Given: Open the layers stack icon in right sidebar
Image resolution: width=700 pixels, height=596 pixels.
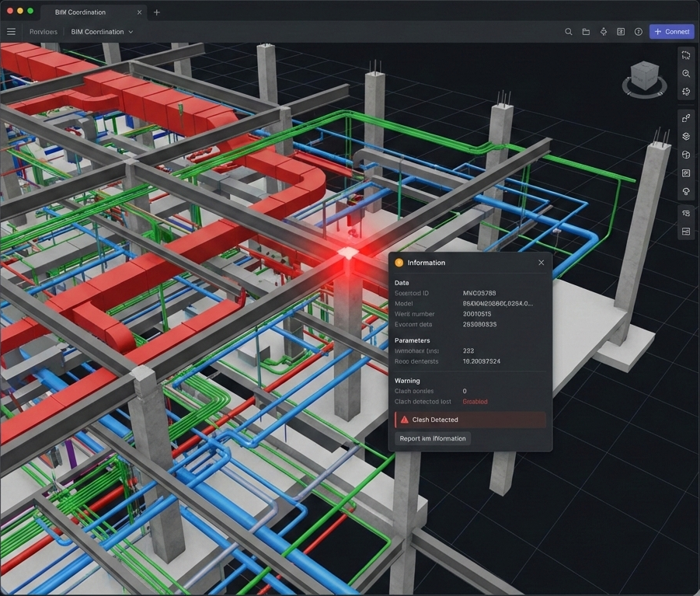Looking at the screenshot, I should coord(686,137).
